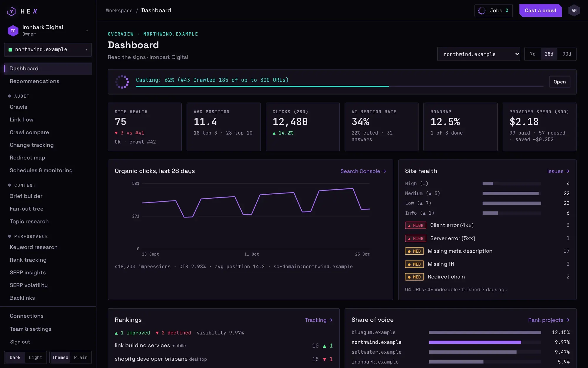Click the green northwind.example status square

tap(10, 50)
